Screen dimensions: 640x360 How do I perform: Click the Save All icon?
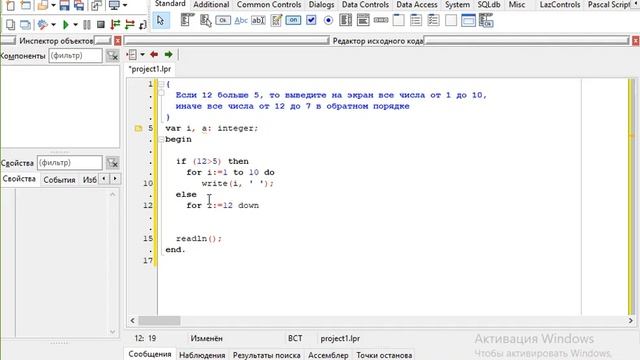(x=79, y=5)
